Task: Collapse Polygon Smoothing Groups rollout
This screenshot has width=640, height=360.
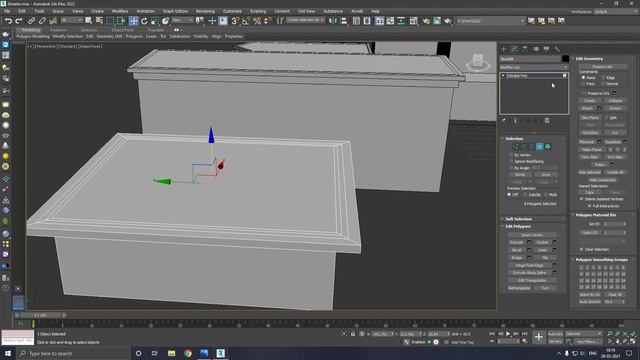Action: click(601, 260)
